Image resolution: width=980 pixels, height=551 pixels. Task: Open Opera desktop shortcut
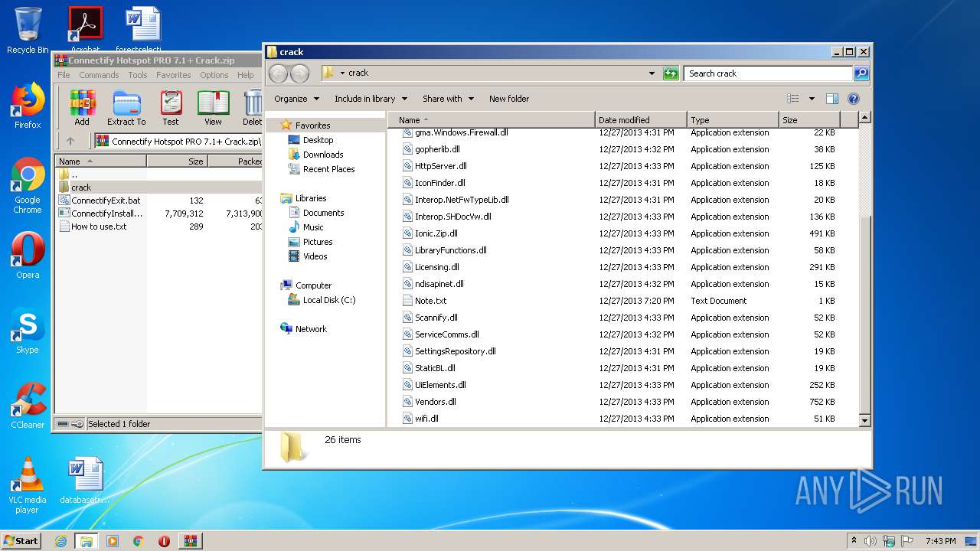click(28, 256)
